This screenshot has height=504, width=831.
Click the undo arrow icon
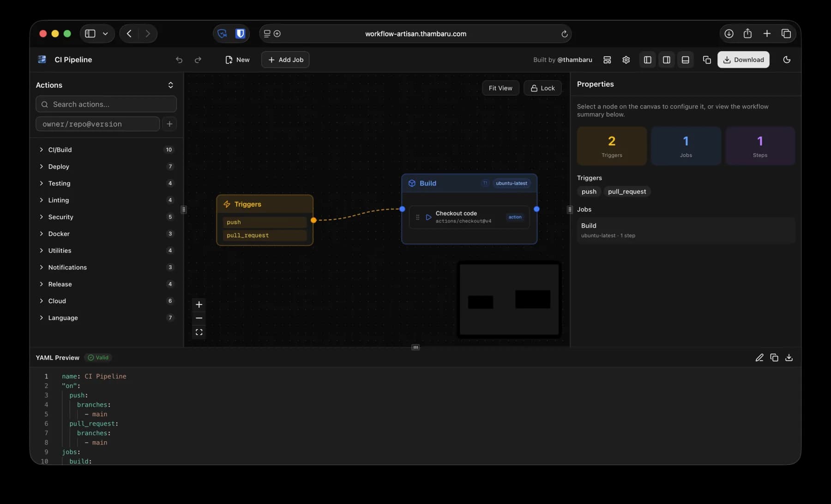click(x=179, y=60)
